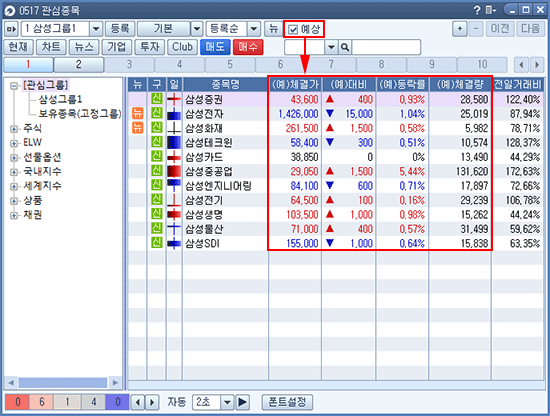The image size is (550, 416).
Task: Switch to tab 3
Action: [x=129, y=65]
